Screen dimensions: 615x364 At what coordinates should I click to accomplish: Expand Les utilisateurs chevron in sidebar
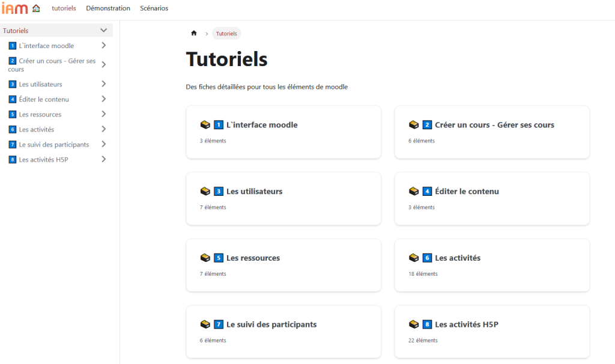click(104, 84)
